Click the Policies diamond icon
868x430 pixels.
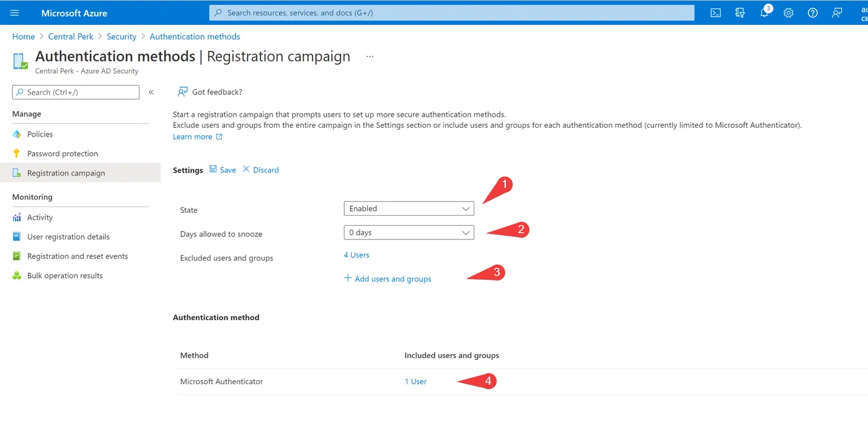click(17, 134)
